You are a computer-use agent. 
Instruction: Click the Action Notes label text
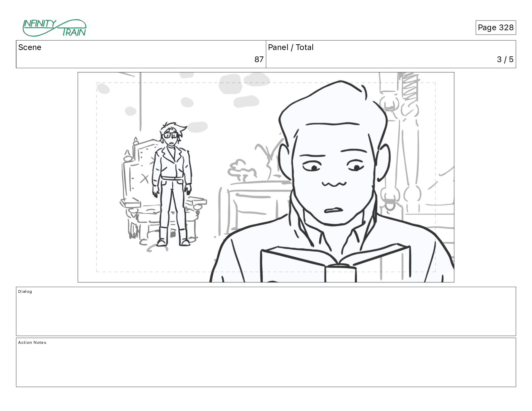(x=32, y=342)
